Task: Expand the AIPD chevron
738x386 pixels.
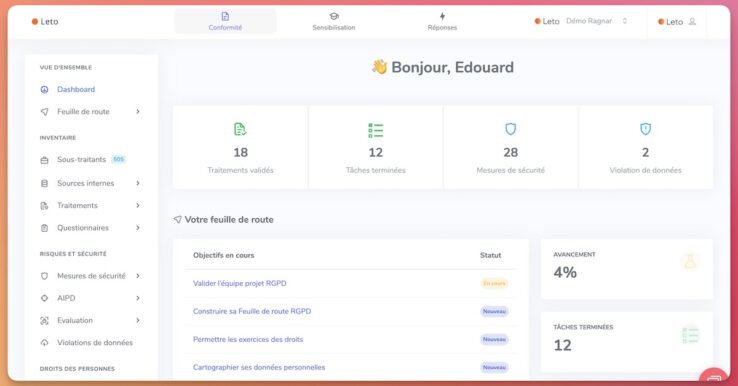Action: click(x=138, y=298)
